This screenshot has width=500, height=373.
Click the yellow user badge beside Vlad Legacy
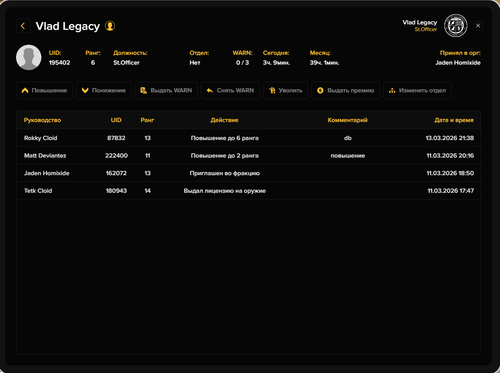[x=110, y=26]
